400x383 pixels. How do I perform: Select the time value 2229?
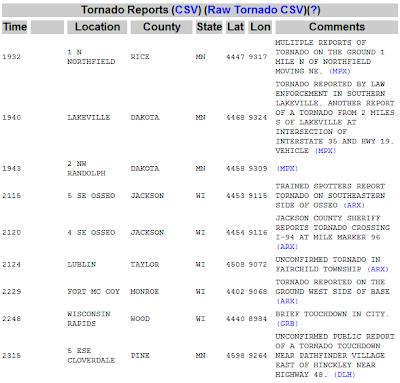click(11, 292)
